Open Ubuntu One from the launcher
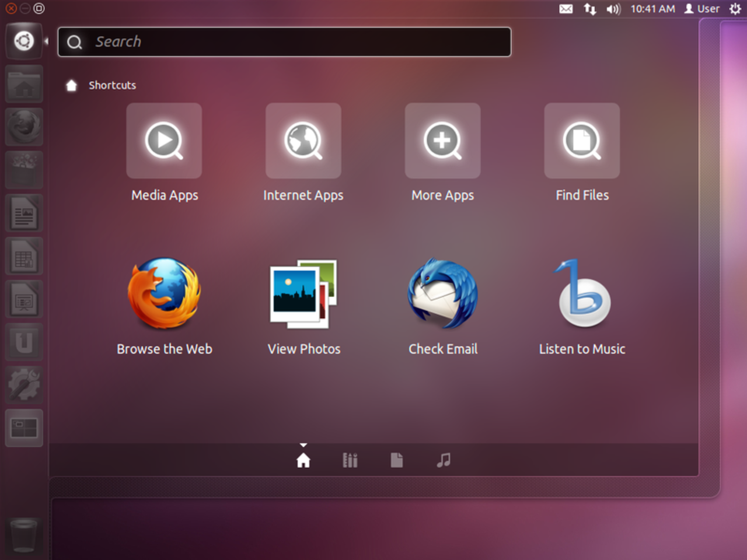The image size is (747, 560). 24,342
